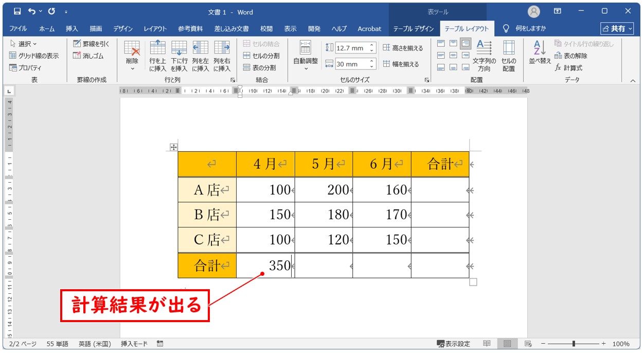
Task: Click the 上に行を挿入 (insert row above) icon
Action: pos(157,56)
